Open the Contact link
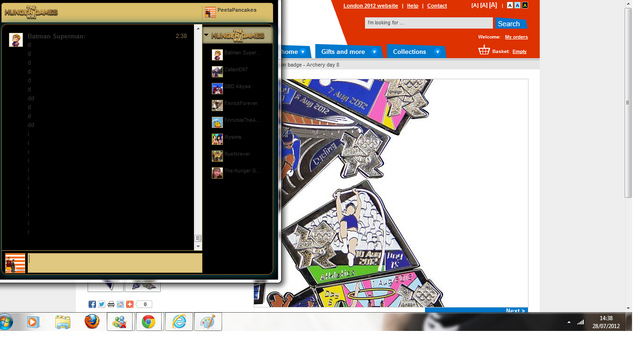Image resolution: width=640 pixels, height=360 pixels. pos(437,6)
